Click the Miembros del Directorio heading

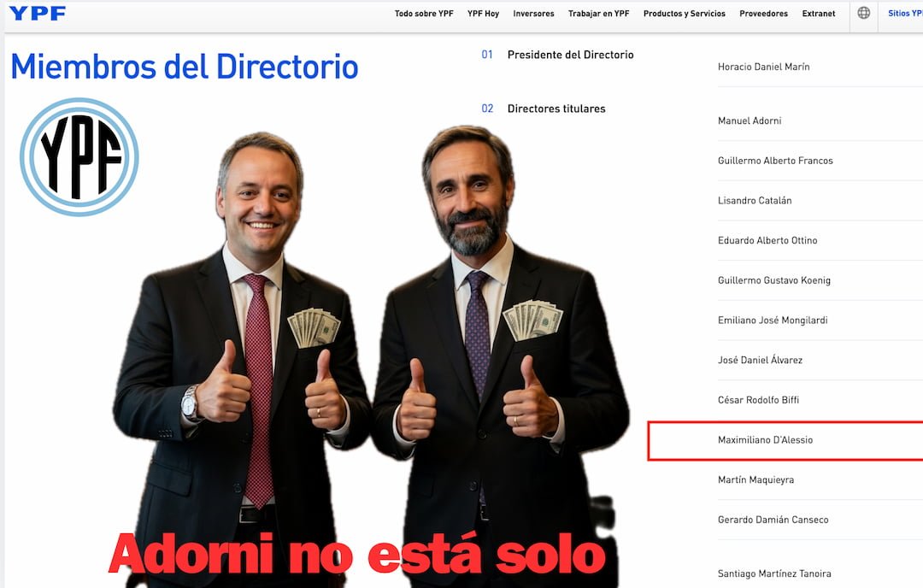pyautogui.click(x=184, y=66)
